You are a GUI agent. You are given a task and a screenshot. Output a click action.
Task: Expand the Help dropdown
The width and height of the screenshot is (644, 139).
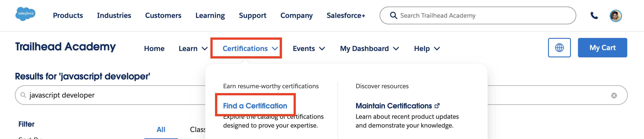tap(427, 49)
